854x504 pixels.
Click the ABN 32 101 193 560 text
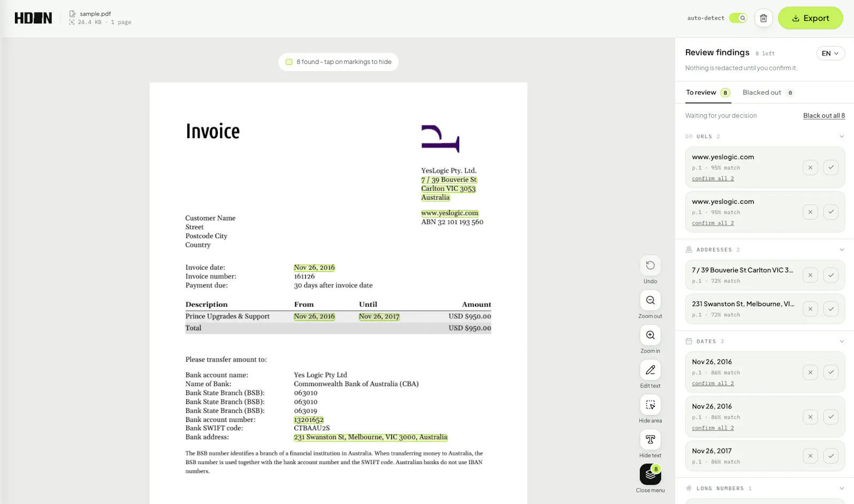[x=452, y=222]
